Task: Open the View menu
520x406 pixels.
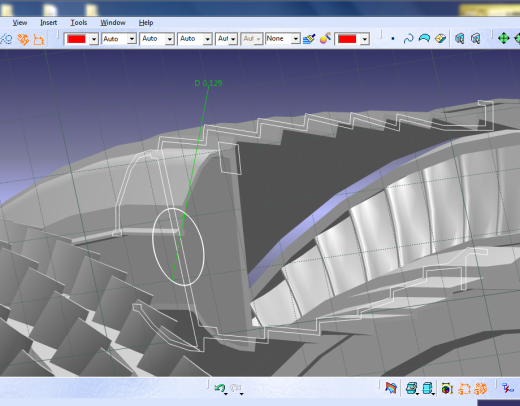Action: click(20, 23)
